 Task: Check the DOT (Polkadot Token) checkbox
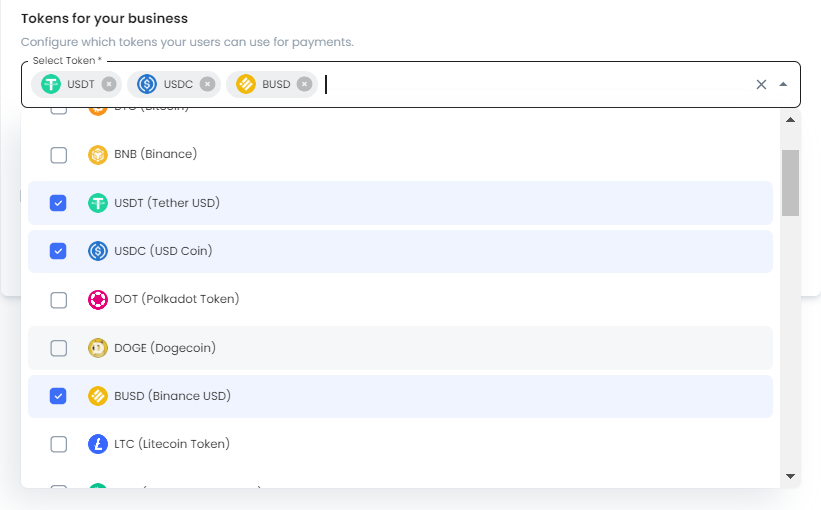coord(59,300)
